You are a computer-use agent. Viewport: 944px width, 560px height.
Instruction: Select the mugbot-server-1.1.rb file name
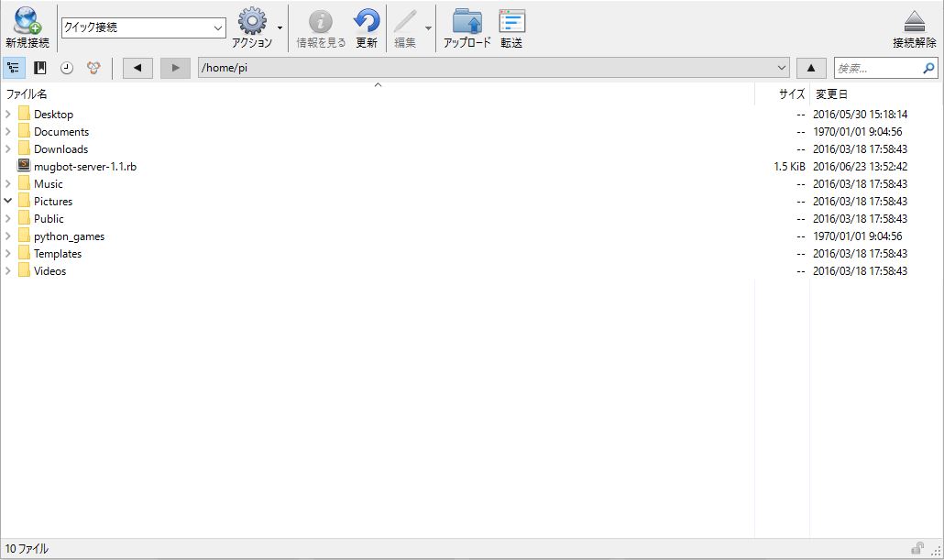[x=85, y=167]
